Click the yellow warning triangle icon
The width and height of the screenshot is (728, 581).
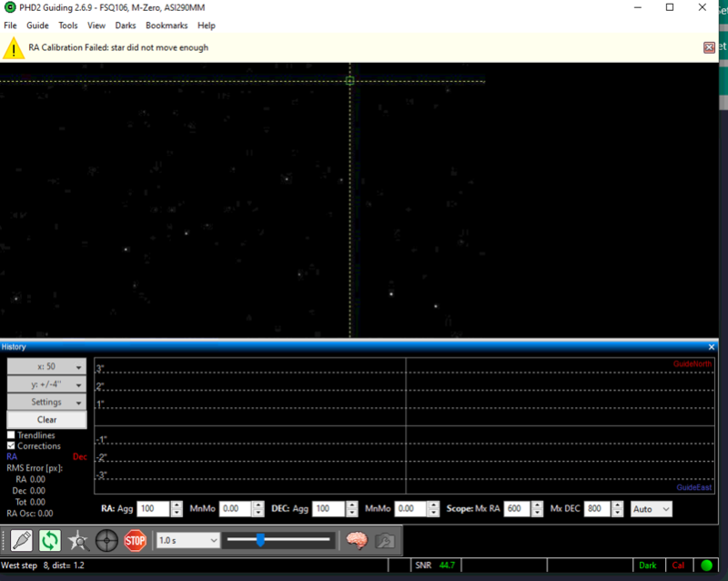[x=14, y=48]
